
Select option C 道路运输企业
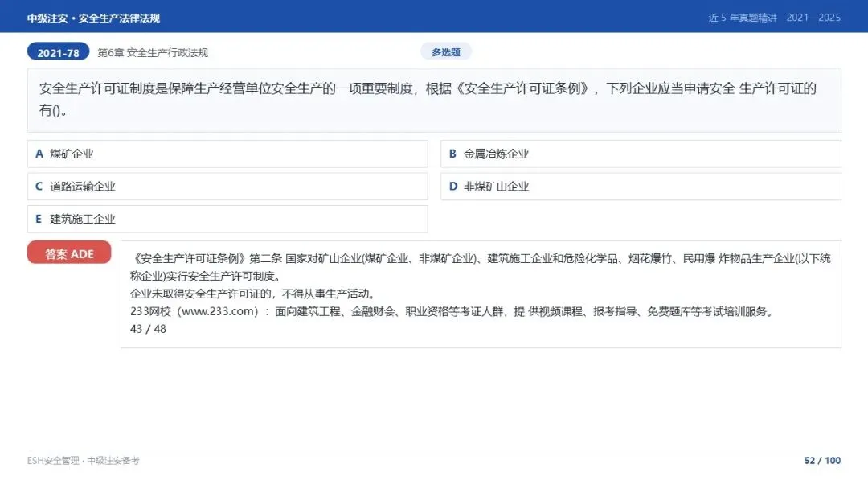[227, 187]
